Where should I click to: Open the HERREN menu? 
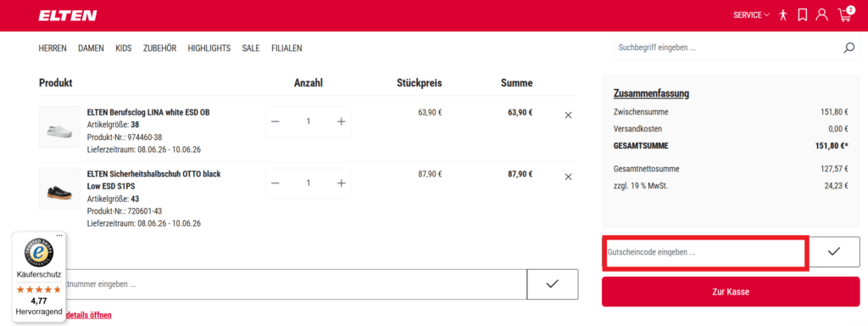point(53,48)
